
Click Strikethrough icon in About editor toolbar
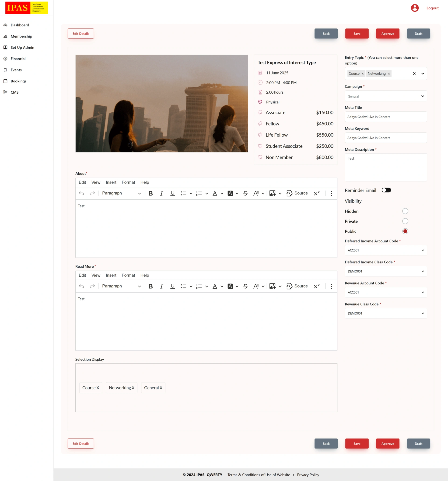pyautogui.click(x=245, y=193)
